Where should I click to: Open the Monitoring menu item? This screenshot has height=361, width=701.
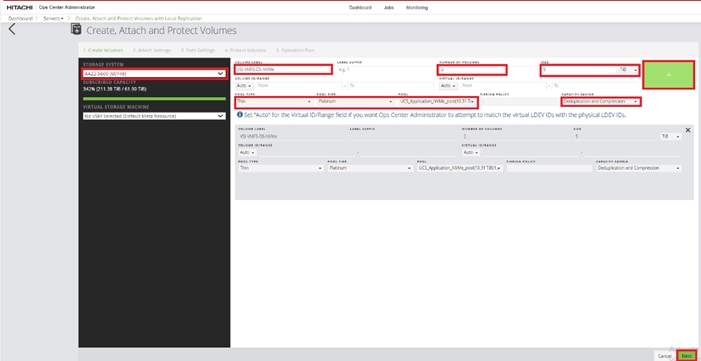click(417, 8)
